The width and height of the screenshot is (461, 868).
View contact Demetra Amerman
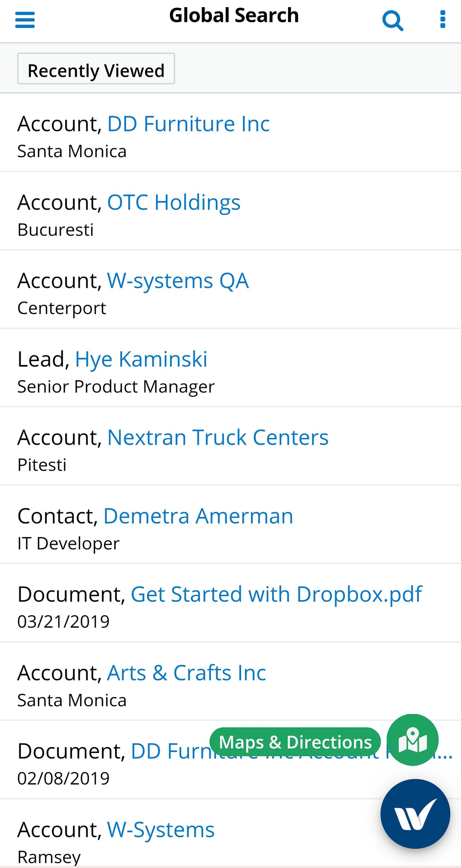pyautogui.click(x=198, y=516)
